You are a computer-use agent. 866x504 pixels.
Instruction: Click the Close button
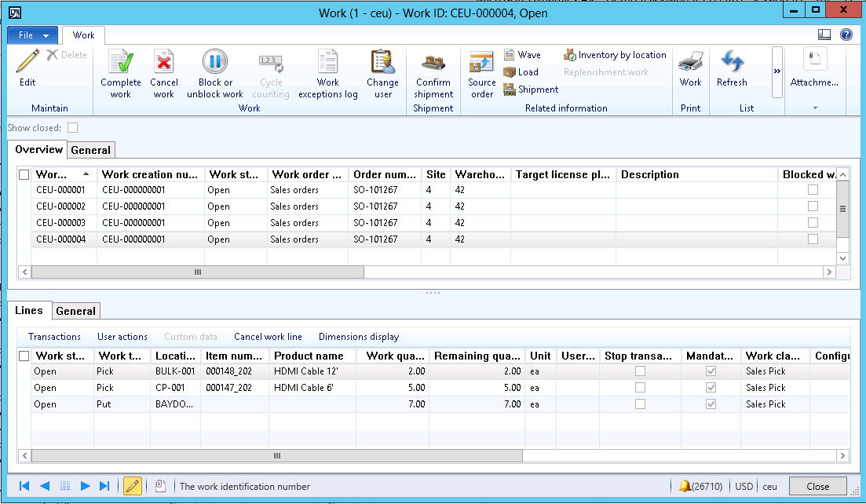click(817, 486)
